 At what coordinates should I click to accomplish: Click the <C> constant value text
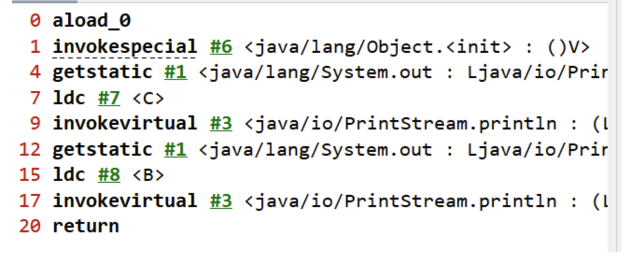coord(148,99)
